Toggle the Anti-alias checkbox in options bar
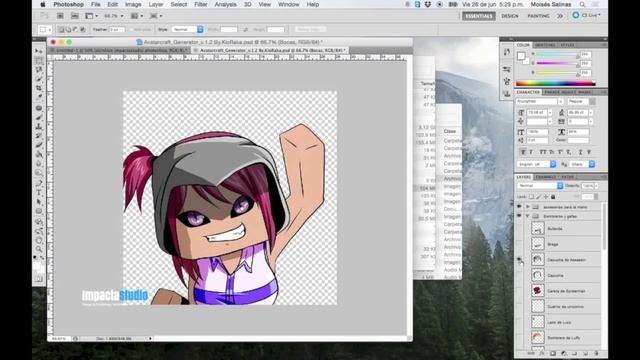The width and height of the screenshot is (640, 360). [x=132, y=29]
